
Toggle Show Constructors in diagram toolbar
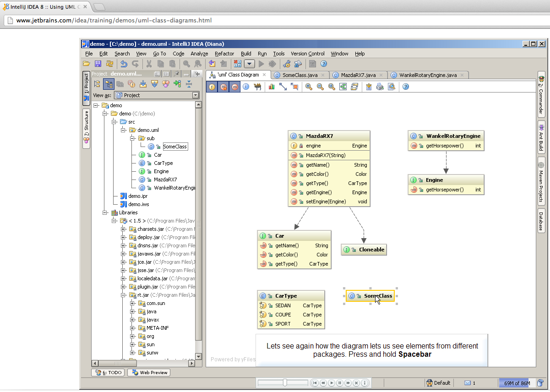[x=223, y=87]
